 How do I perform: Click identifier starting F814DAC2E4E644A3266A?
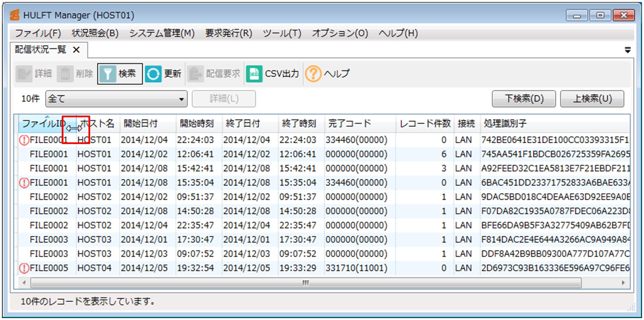coord(555,239)
